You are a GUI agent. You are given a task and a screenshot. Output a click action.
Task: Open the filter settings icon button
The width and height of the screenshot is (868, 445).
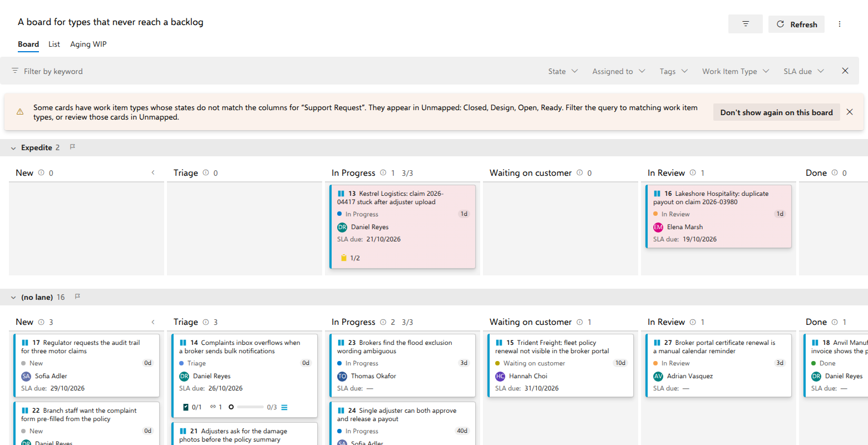[x=745, y=24]
